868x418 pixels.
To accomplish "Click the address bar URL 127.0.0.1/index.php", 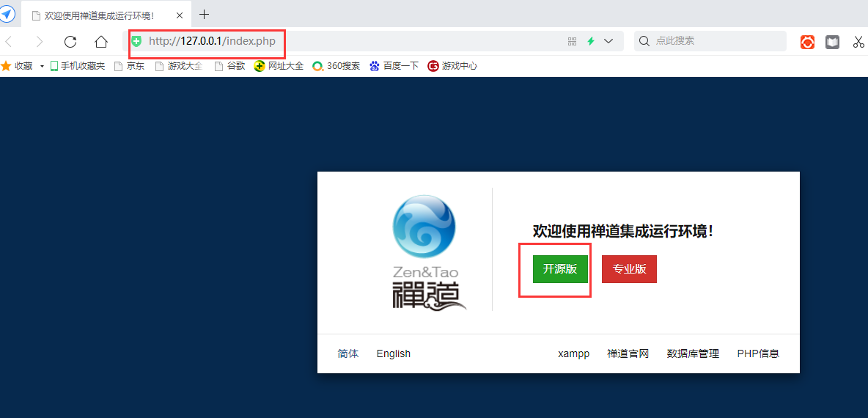I will pos(212,41).
